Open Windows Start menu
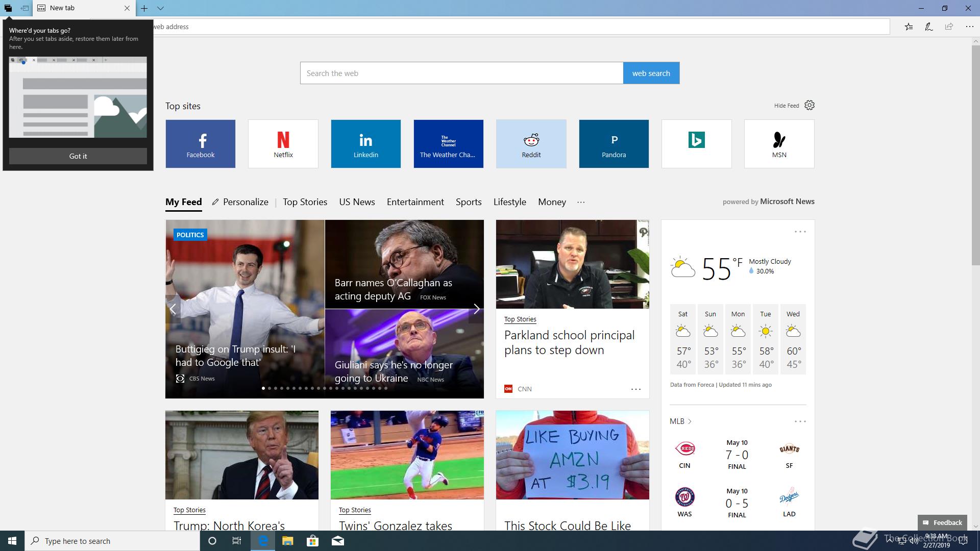 click(x=12, y=541)
